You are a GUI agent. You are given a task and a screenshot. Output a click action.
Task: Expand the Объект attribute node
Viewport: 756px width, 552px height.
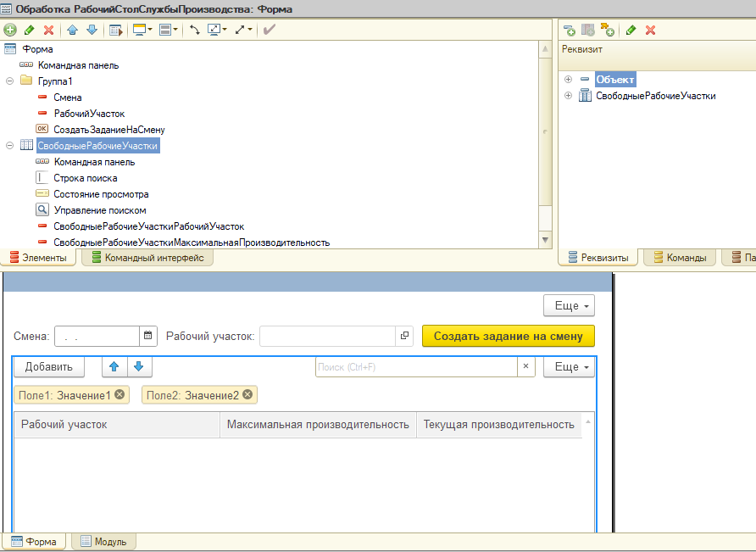click(x=569, y=80)
